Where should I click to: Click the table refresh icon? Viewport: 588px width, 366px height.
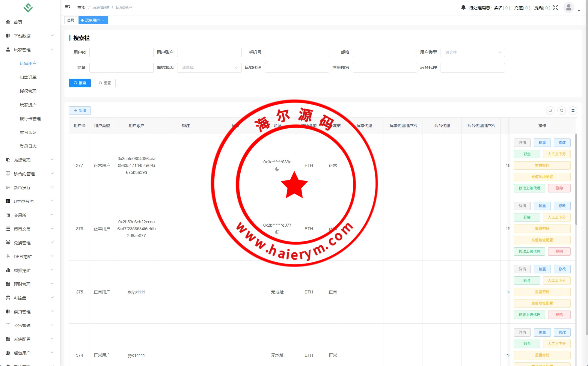(562, 111)
